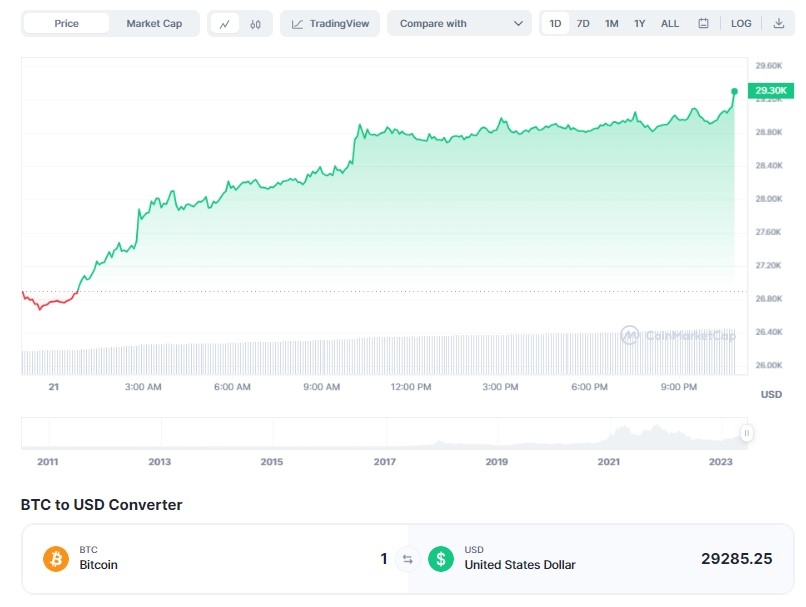Swap BTC and USD conversion direction

pos(408,559)
